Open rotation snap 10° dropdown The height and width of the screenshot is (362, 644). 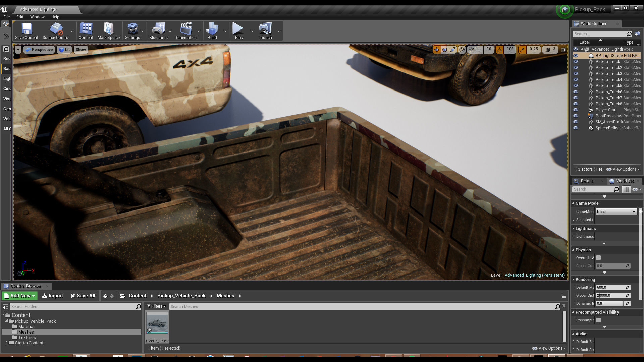510,50
